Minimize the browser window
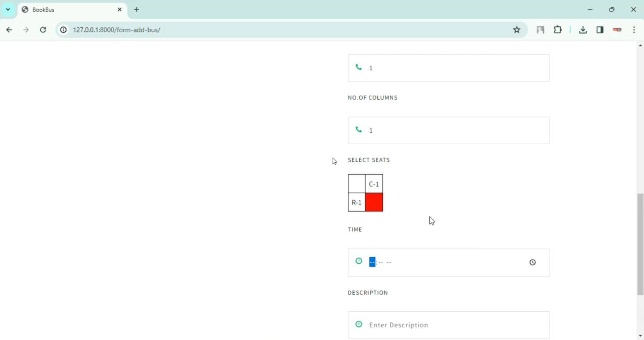The image size is (644, 340). pos(590,9)
